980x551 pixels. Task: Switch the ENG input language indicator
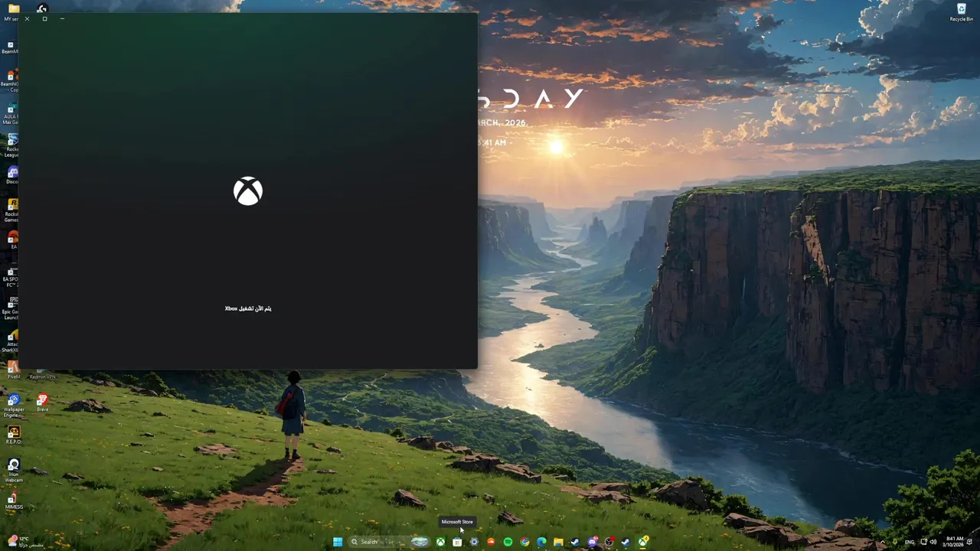coord(910,542)
